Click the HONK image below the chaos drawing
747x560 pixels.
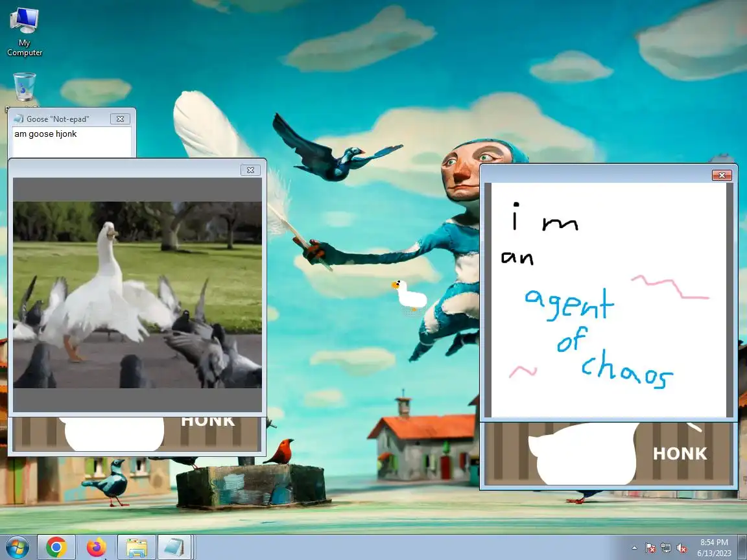[x=609, y=454]
